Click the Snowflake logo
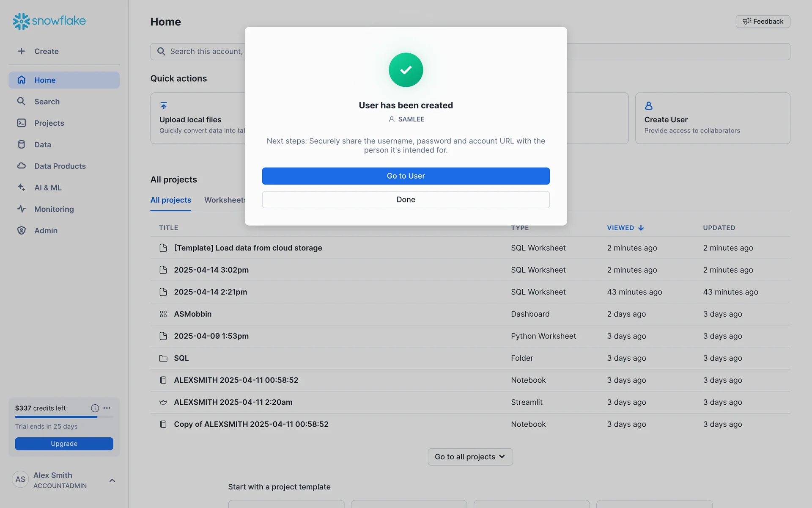The width and height of the screenshot is (812, 508). tap(49, 21)
